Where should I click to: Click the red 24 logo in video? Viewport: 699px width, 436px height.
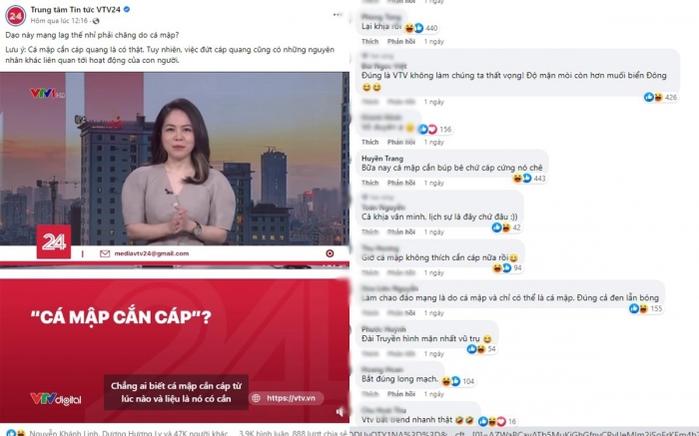pyautogui.click(x=53, y=241)
